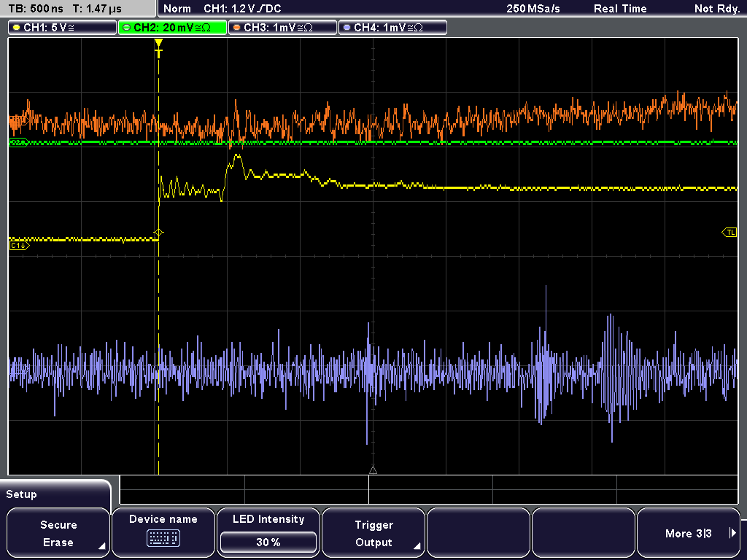Click the Norm trigger mode label
The height and width of the screenshot is (560, 747).
tap(177, 9)
